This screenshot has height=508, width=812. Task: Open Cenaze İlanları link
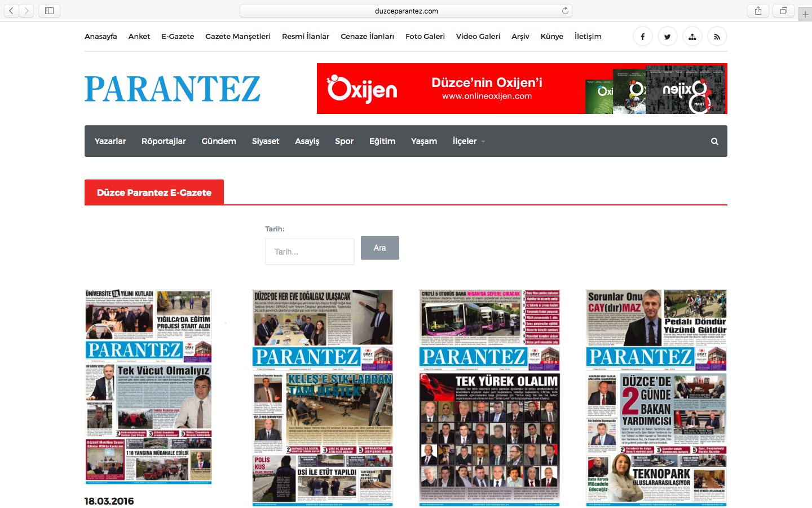pyautogui.click(x=367, y=37)
